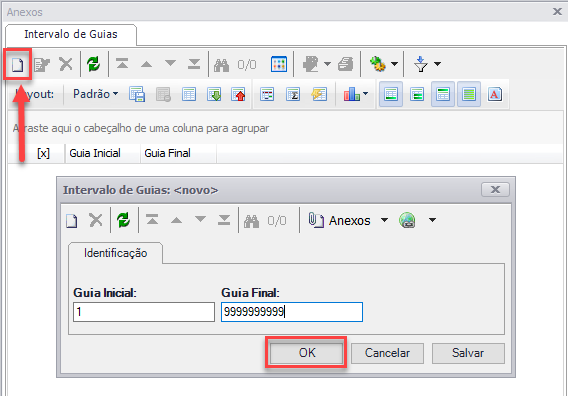Click the grayed grid settings icon
The height and width of the screenshot is (396, 568).
163,95
